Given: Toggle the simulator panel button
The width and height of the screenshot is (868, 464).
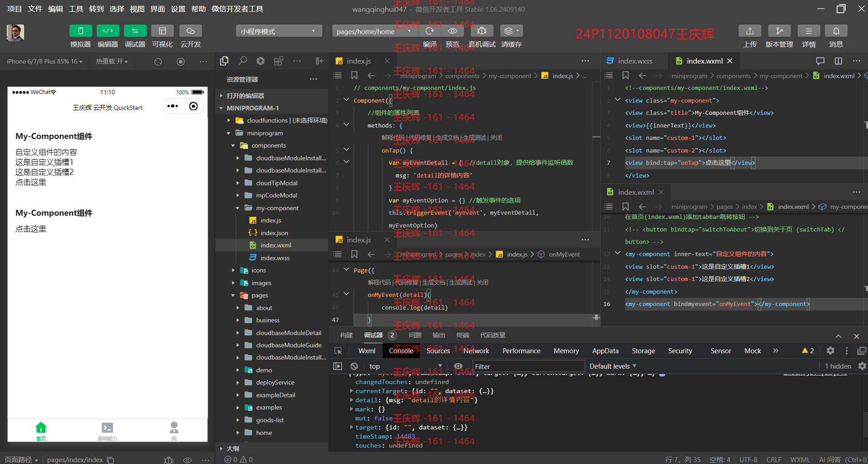Looking at the screenshot, I should (x=80, y=31).
